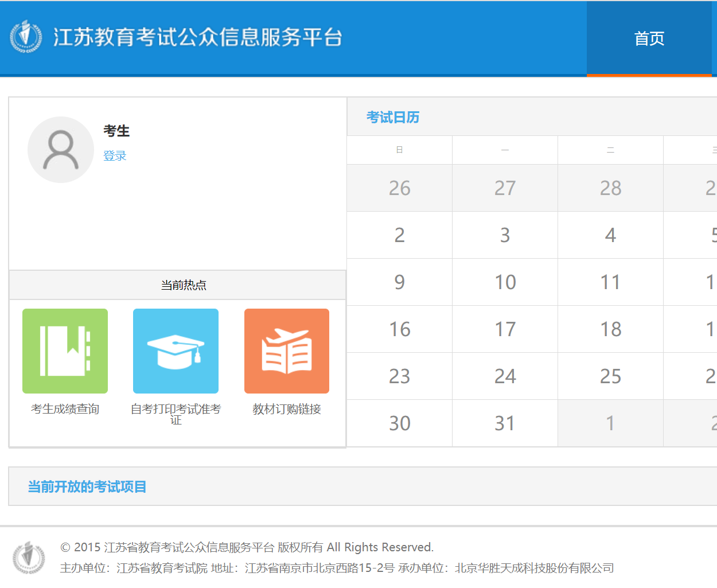717x588 pixels.
Task: Open the 首页 tab in navigation
Action: pos(649,38)
